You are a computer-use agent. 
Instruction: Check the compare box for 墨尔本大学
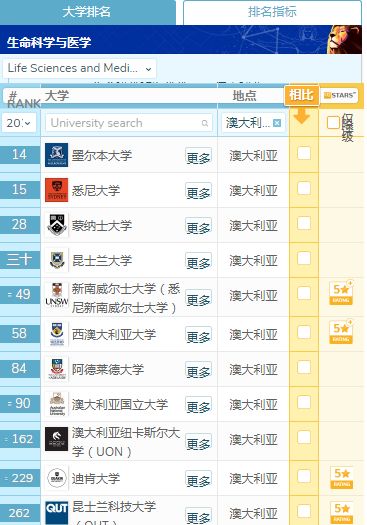304,153
